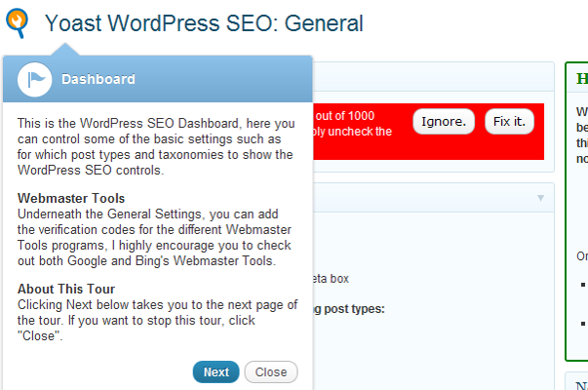
Task: Click the settings panel header bar
Action: [429, 198]
